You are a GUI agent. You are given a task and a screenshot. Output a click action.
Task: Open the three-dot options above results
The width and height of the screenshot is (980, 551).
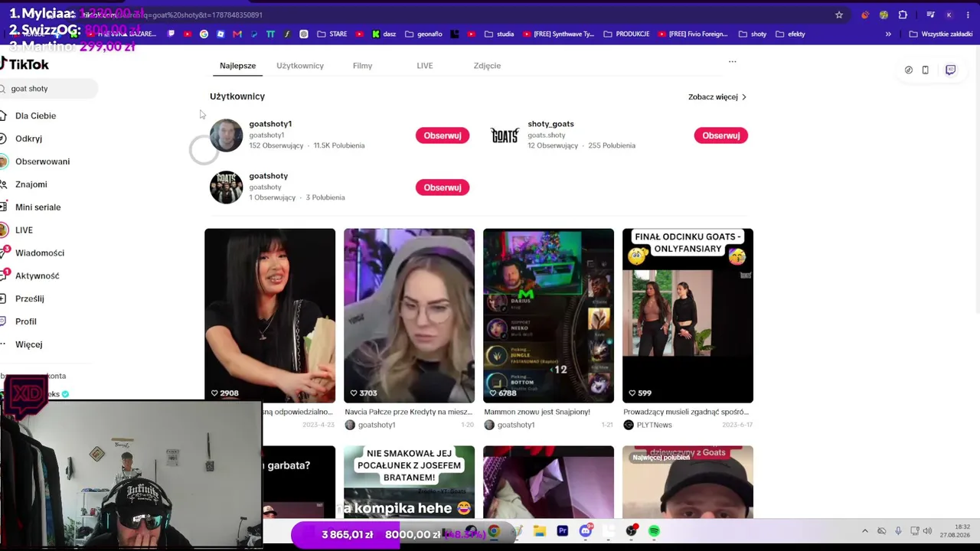point(733,62)
